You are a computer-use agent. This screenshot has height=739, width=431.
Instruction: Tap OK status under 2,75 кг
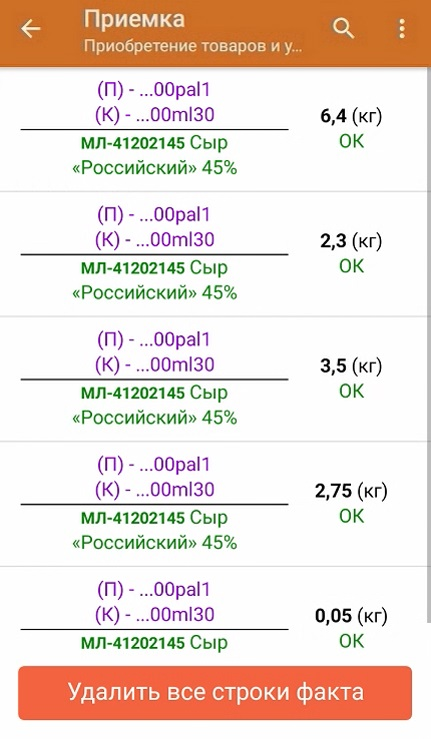pos(351,516)
